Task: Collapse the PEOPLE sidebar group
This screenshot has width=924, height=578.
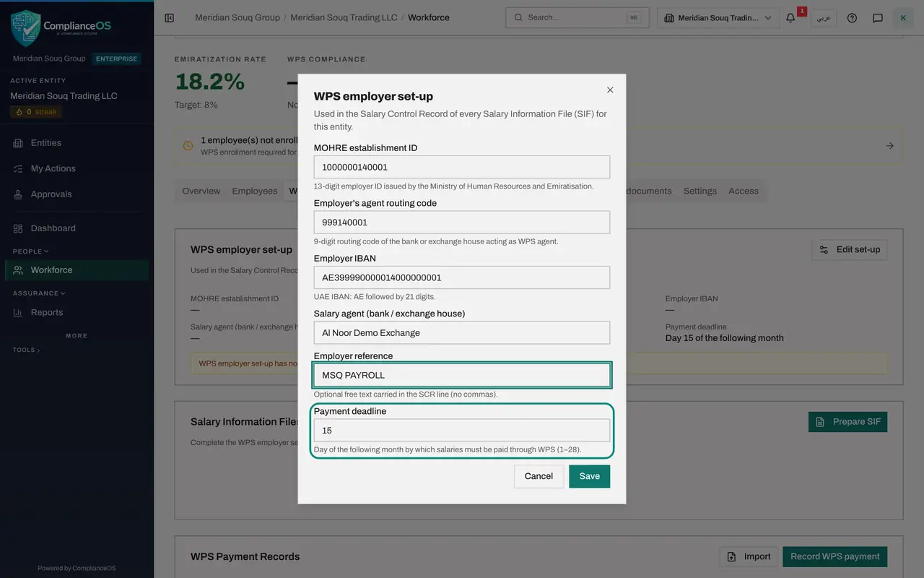Action: pyautogui.click(x=31, y=251)
